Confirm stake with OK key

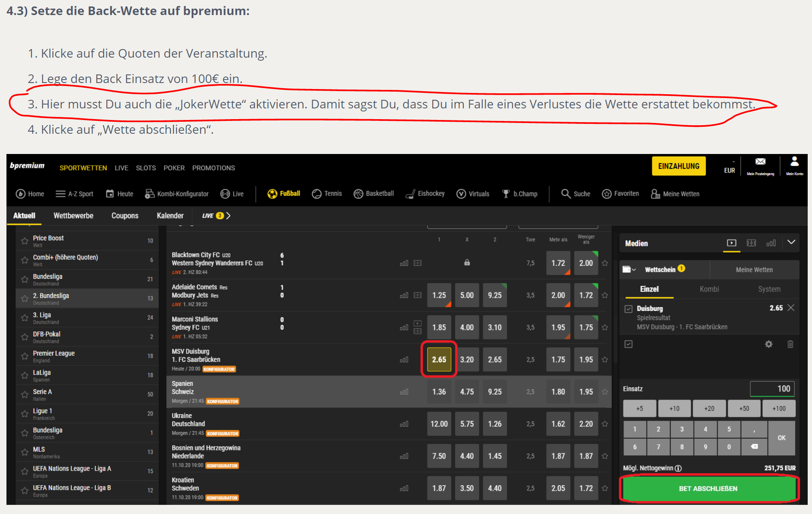click(x=781, y=438)
